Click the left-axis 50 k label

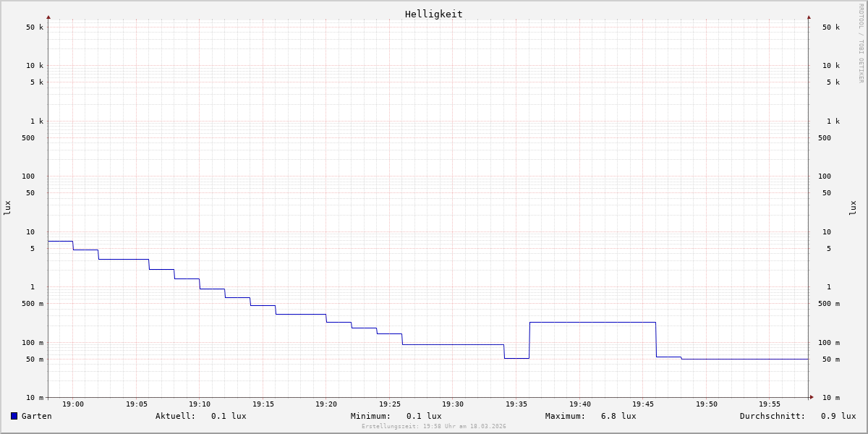(35, 27)
